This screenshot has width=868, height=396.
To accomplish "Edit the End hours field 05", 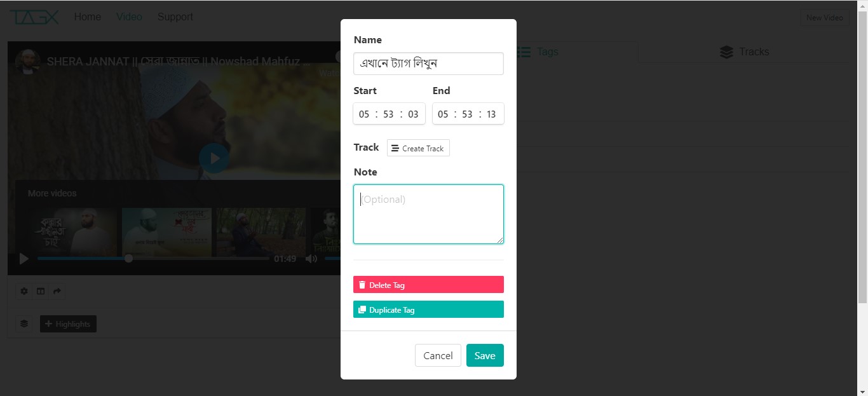I will coord(443,114).
